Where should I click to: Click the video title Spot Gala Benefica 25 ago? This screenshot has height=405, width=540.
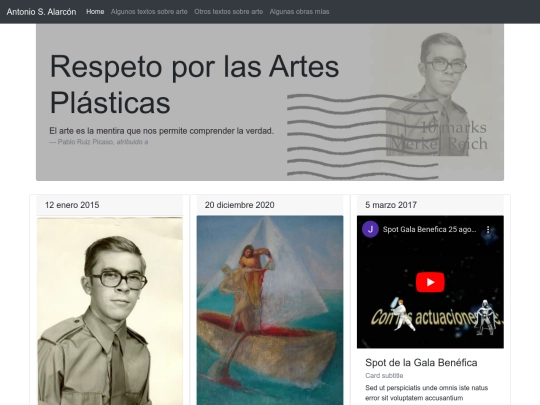pos(429,229)
